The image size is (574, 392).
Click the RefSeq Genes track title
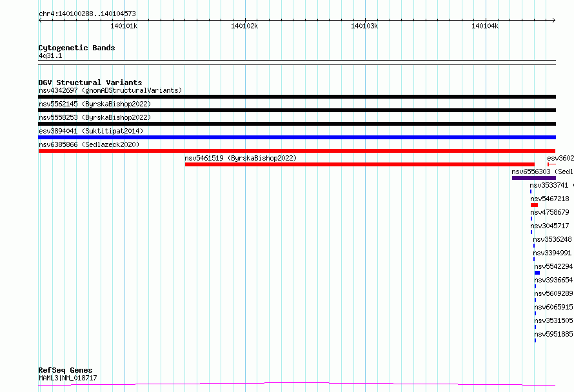[x=65, y=370]
